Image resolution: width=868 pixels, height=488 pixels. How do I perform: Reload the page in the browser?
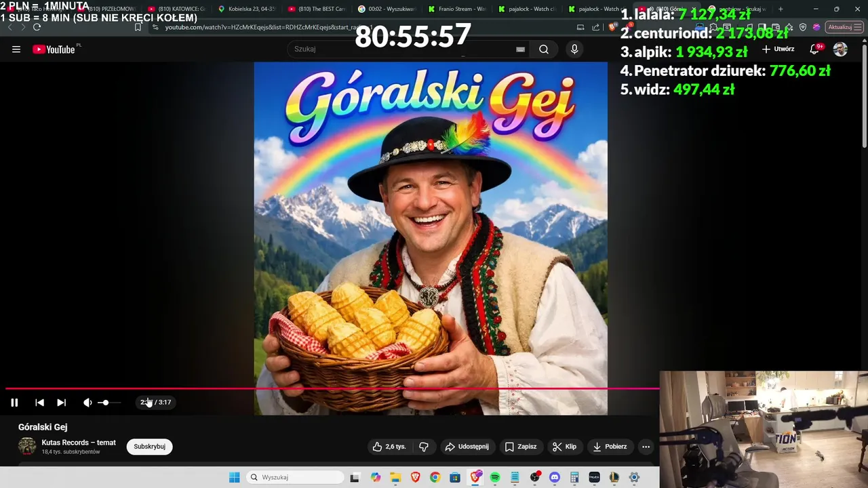(37, 27)
